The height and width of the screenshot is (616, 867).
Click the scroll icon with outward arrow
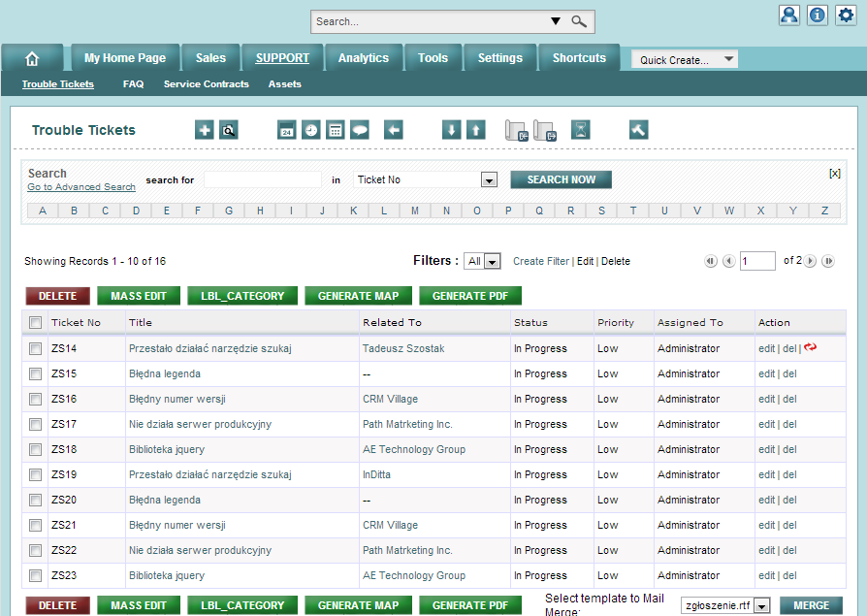point(545,131)
